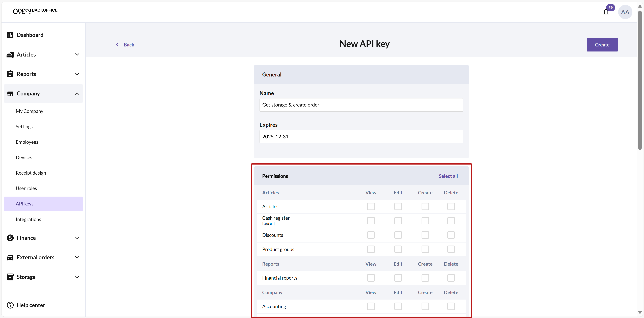Check Accounting Edit checkbox
Image resolution: width=644 pixels, height=318 pixels.
click(x=398, y=306)
